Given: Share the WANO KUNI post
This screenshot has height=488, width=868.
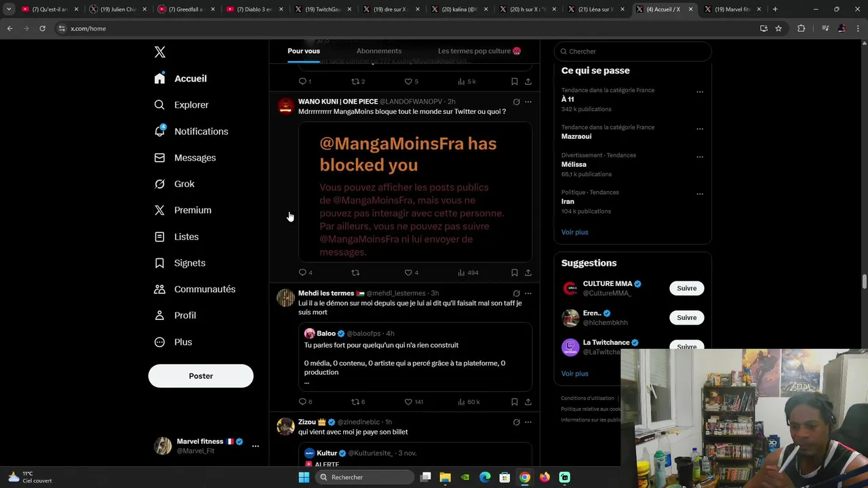Looking at the screenshot, I should tap(528, 272).
